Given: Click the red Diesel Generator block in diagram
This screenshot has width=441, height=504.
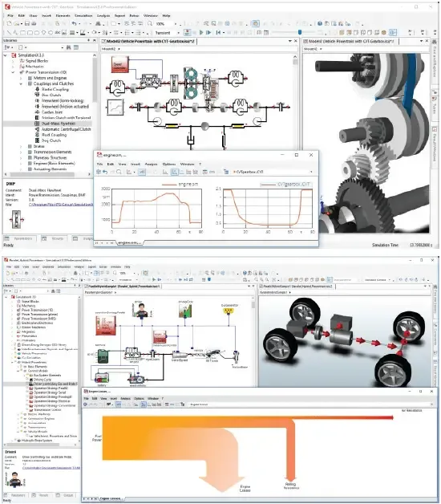Looking at the screenshot, I should coord(120,65).
